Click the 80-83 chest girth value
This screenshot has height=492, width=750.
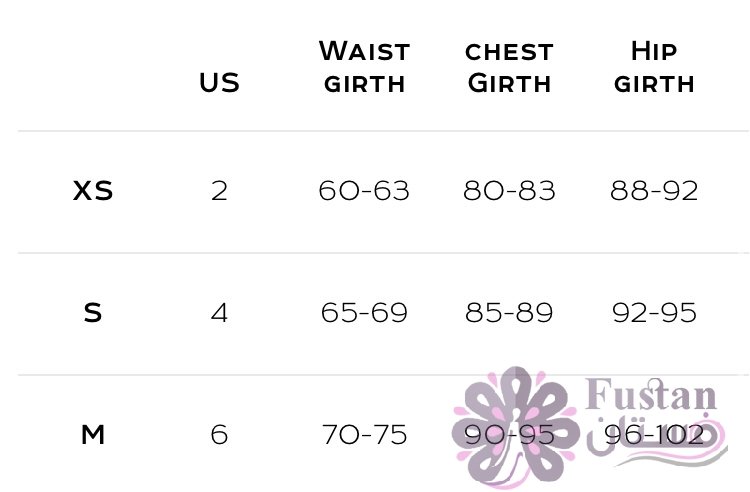click(509, 191)
